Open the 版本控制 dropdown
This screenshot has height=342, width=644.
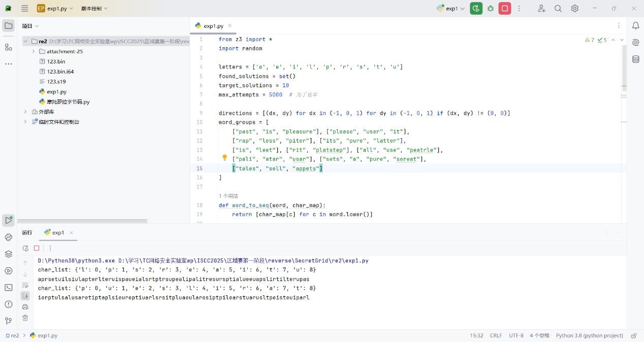point(94,9)
